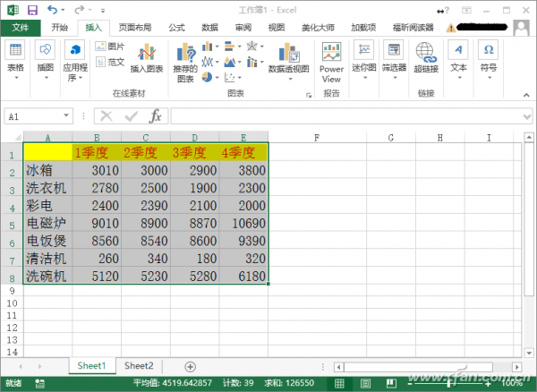Click the Save icon in quick access toolbar

(x=32, y=10)
